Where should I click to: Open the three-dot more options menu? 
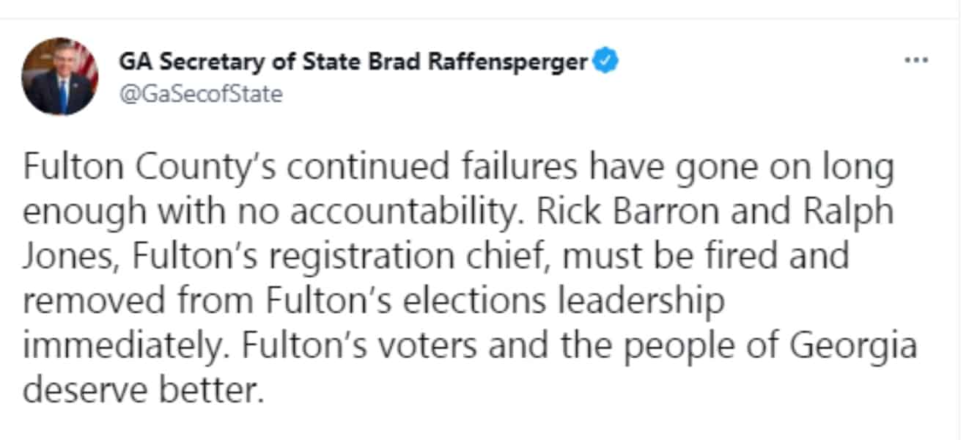tap(916, 60)
